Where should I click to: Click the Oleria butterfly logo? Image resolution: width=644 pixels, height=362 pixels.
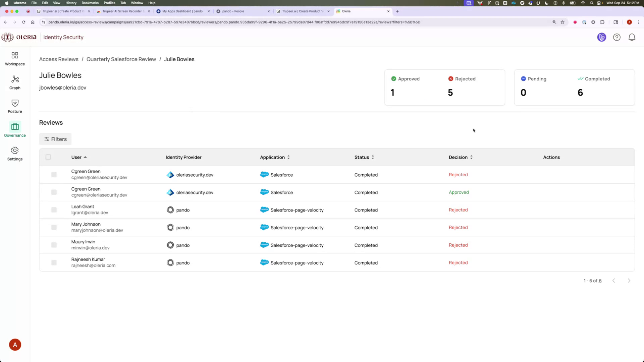[x=7, y=37]
